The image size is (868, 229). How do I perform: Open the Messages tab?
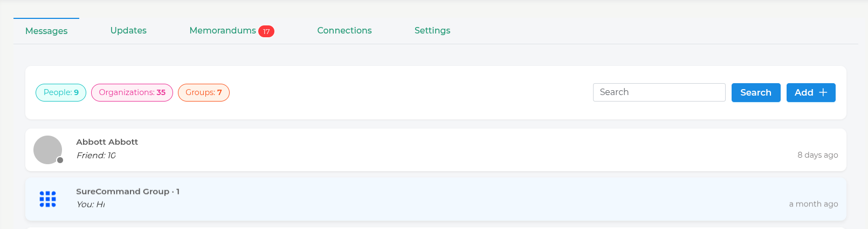pyautogui.click(x=46, y=31)
